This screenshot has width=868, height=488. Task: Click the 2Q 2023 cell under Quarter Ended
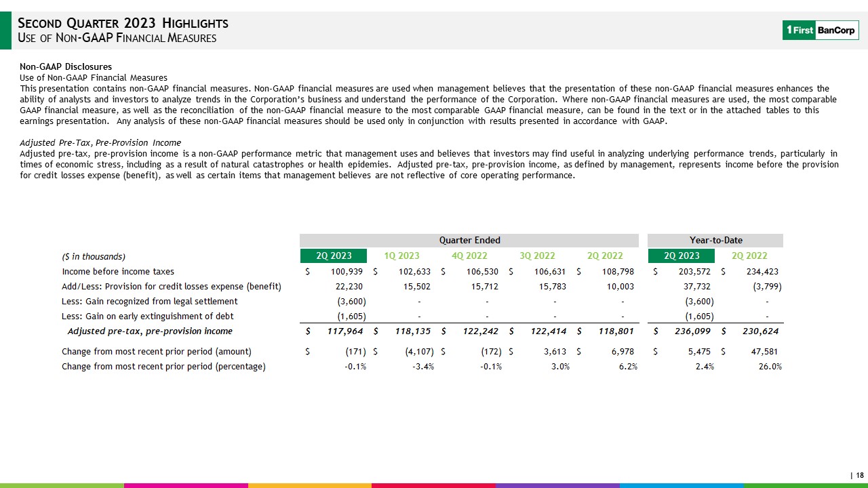(334, 256)
